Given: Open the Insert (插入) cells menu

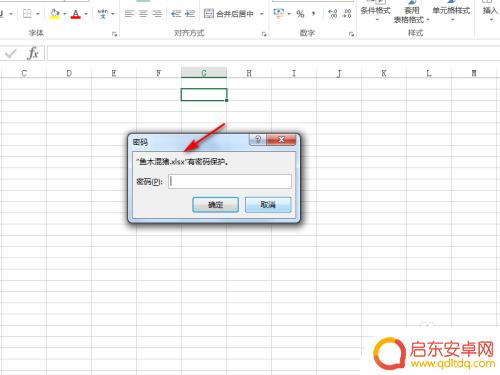Looking at the screenshot, I should click(490, 12).
